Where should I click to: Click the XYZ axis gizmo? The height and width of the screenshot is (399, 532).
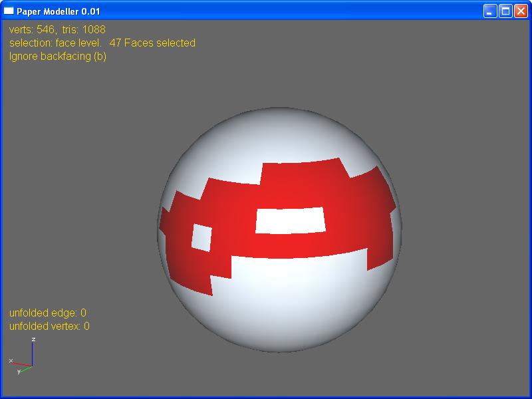point(23,356)
